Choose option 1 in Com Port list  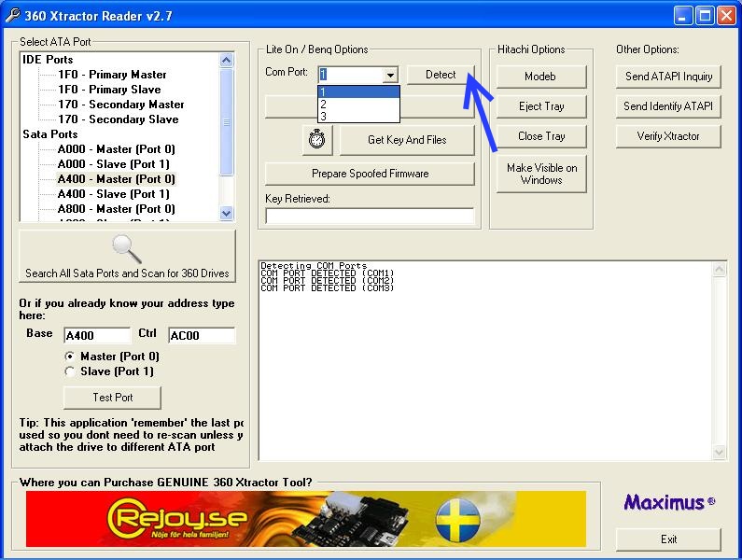click(x=358, y=91)
